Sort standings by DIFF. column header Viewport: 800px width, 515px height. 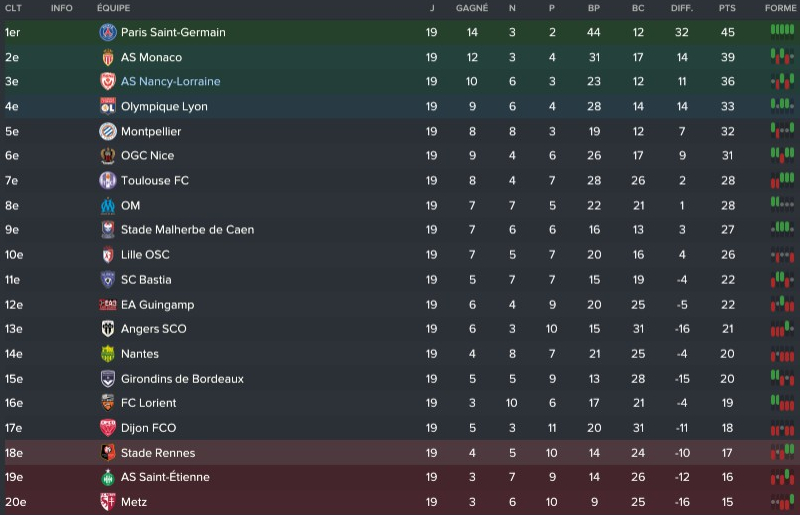tap(682, 8)
